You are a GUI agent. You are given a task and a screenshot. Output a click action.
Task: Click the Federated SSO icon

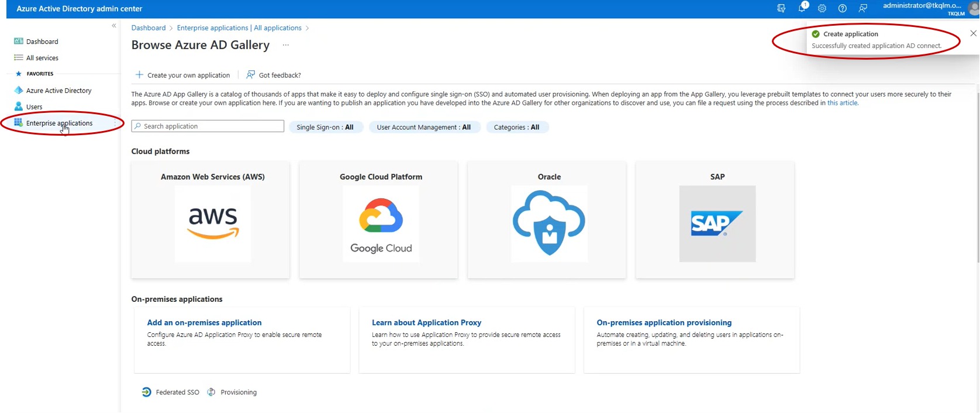pos(147,392)
